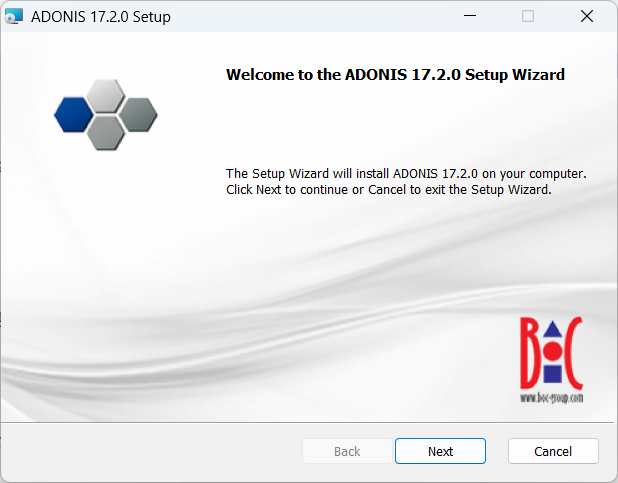Close the setup window with the X
The width and height of the screenshot is (618, 483).
587,16
